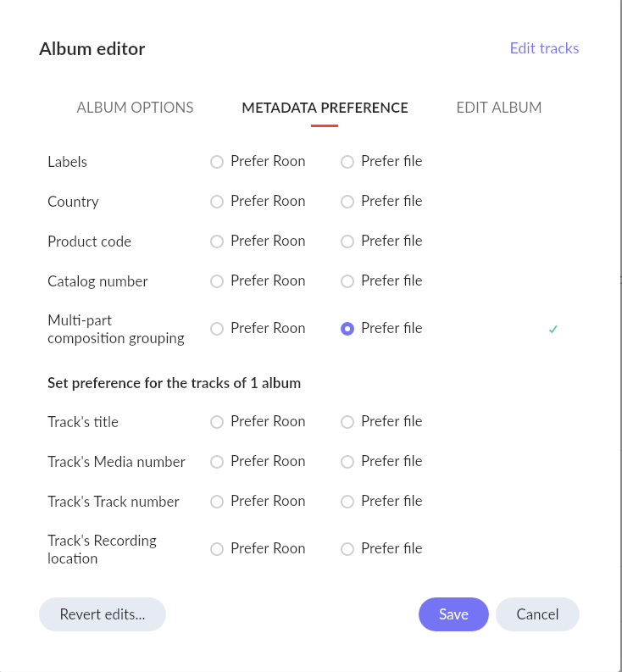Image resolution: width=622 pixels, height=672 pixels.
Task: Set Product code to Prefer Roon
Action: tap(217, 242)
